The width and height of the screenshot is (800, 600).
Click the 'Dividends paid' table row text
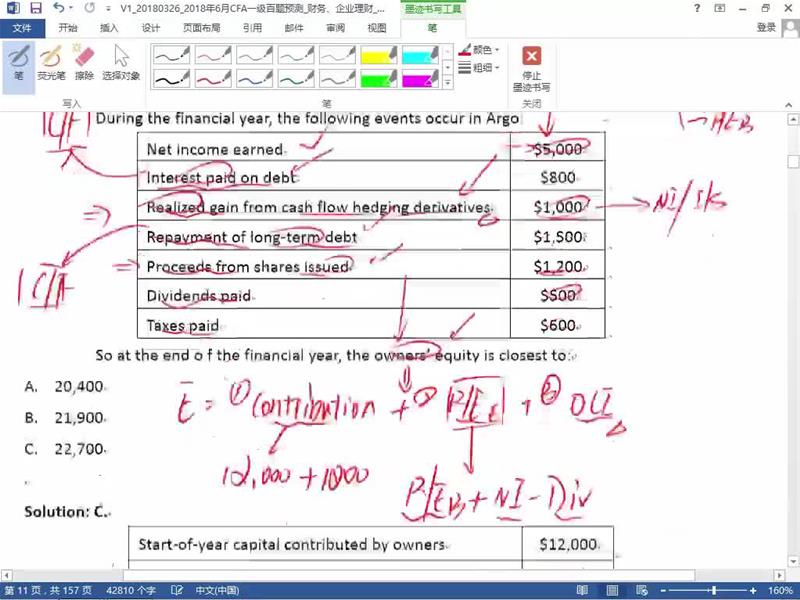click(198, 296)
